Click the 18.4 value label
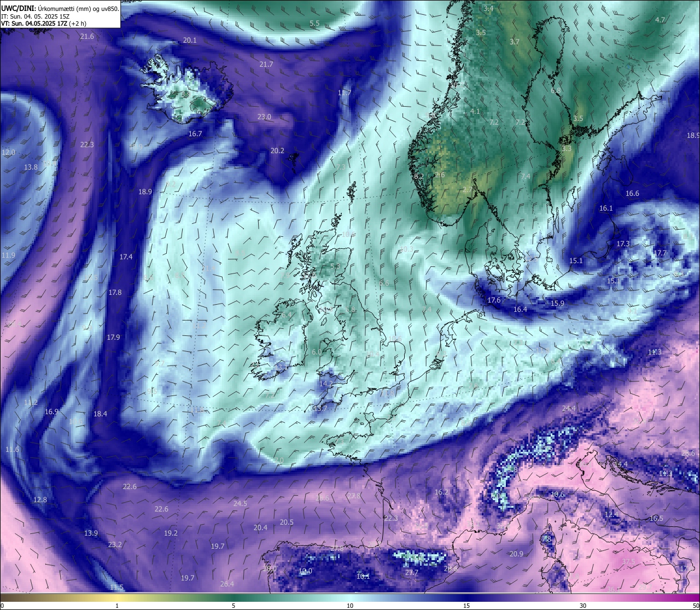Screen dimensions: 700x610 click(100, 414)
